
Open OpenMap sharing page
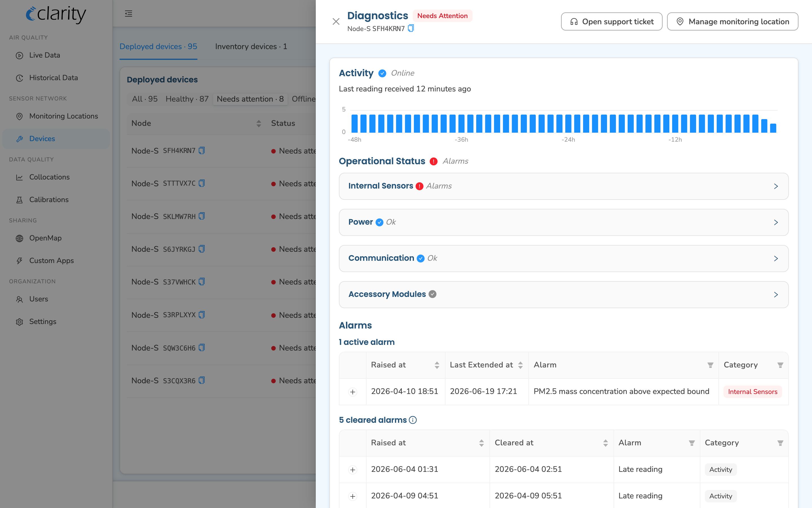pyautogui.click(x=56, y=238)
